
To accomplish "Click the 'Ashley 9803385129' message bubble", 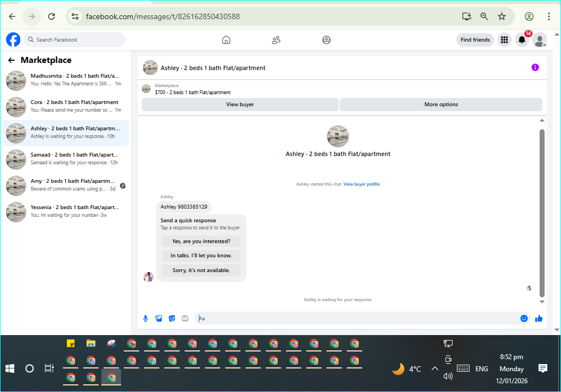I will [184, 207].
